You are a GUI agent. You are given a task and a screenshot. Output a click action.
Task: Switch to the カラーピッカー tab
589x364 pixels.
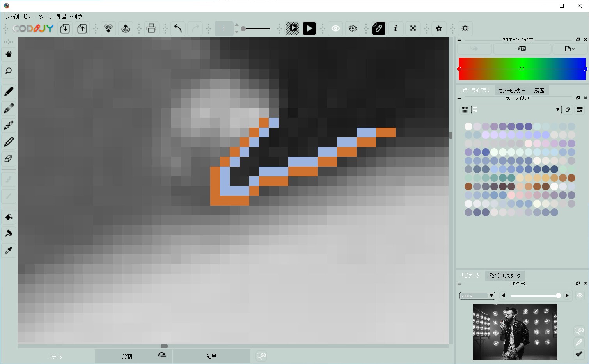[511, 90]
